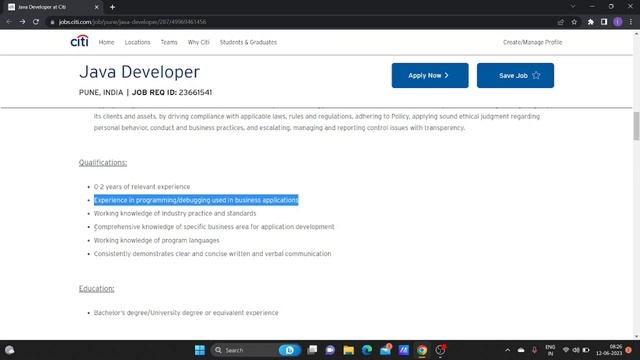The width and height of the screenshot is (640, 360).
Task: Switch the ENG IN input language
Action: coord(550,350)
